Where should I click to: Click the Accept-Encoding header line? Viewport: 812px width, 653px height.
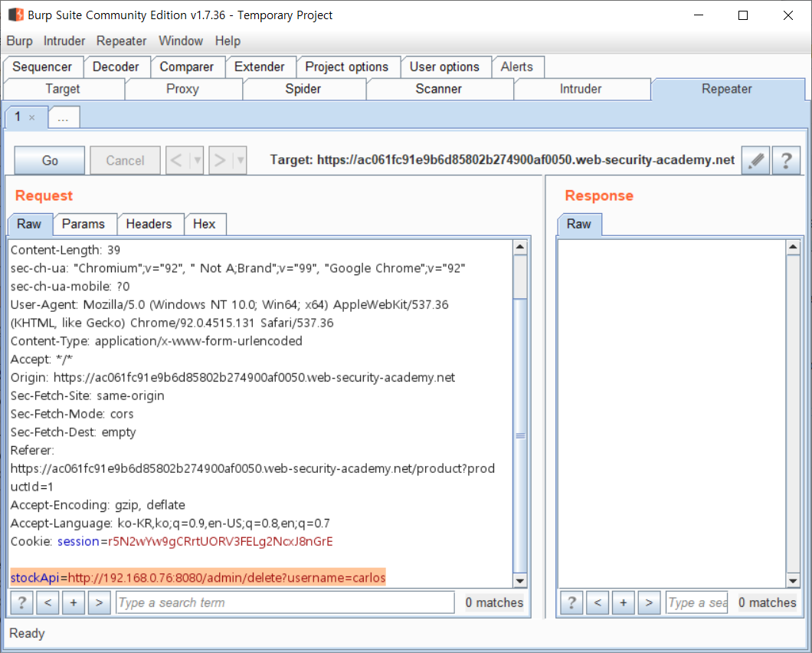[x=98, y=505]
